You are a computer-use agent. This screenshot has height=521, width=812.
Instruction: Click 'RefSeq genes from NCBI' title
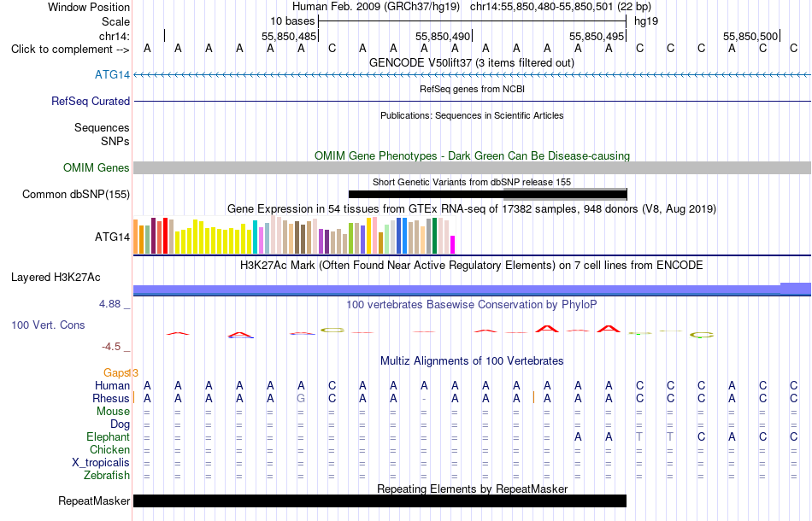(473, 89)
